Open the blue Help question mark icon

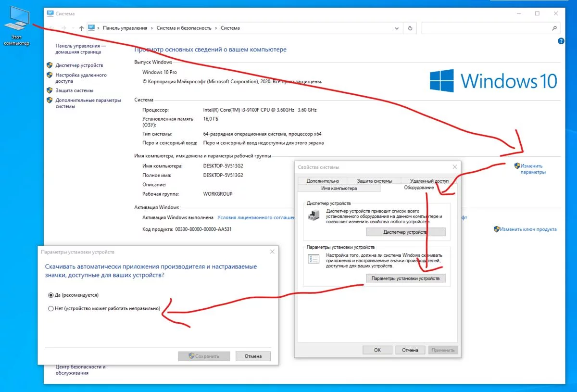(x=561, y=42)
